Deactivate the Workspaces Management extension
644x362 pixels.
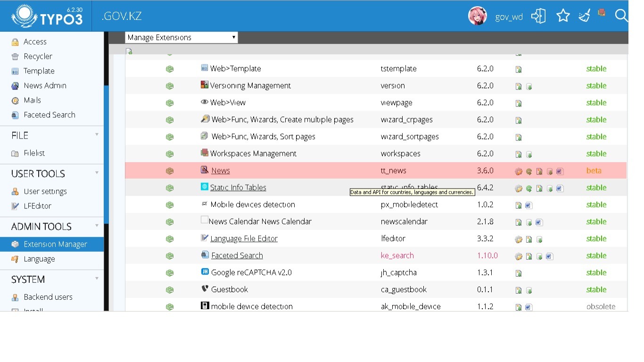coord(170,154)
